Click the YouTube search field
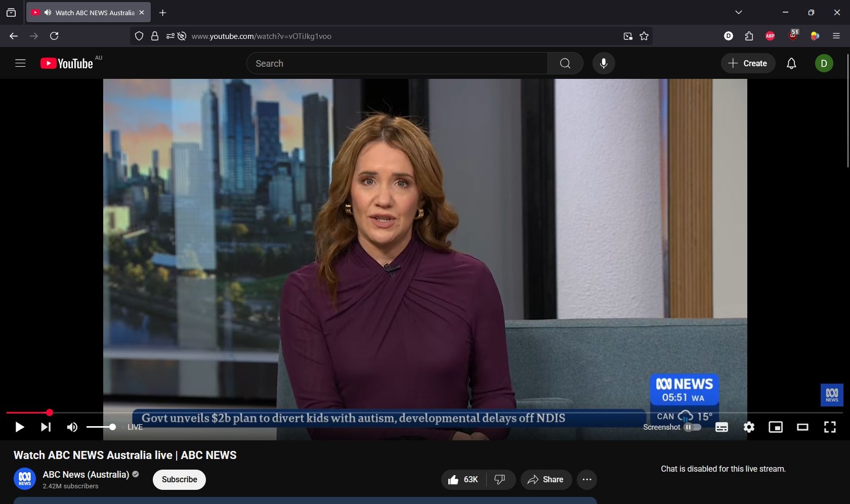 tap(397, 63)
